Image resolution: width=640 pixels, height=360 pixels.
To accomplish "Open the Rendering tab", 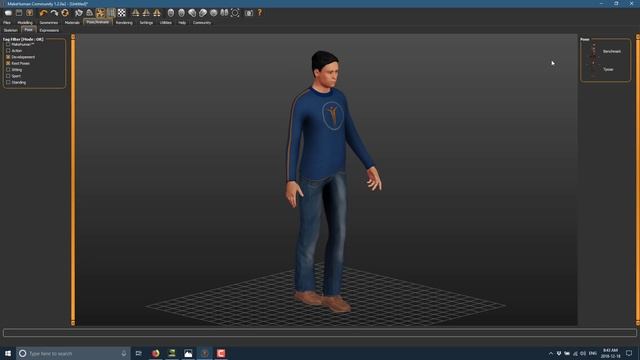I will [x=124, y=23].
